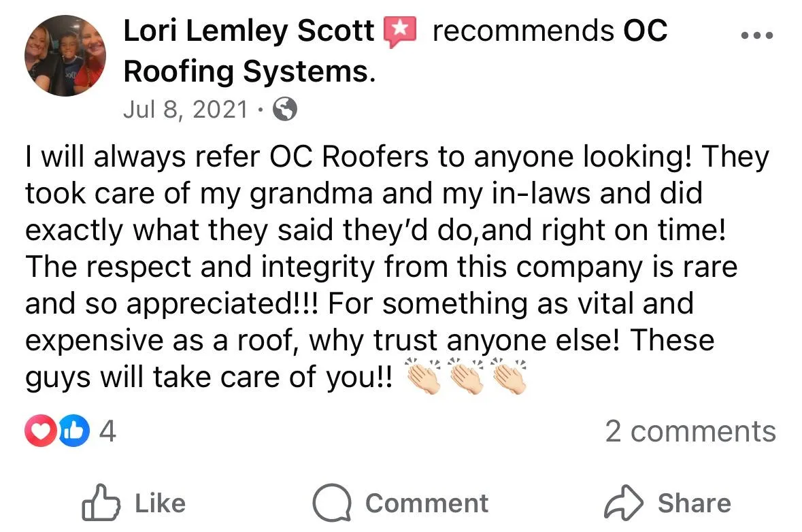Click the middle clapping hands emoji
Image resolution: width=802 pixels, height=532 pixels.
point(466,376)
